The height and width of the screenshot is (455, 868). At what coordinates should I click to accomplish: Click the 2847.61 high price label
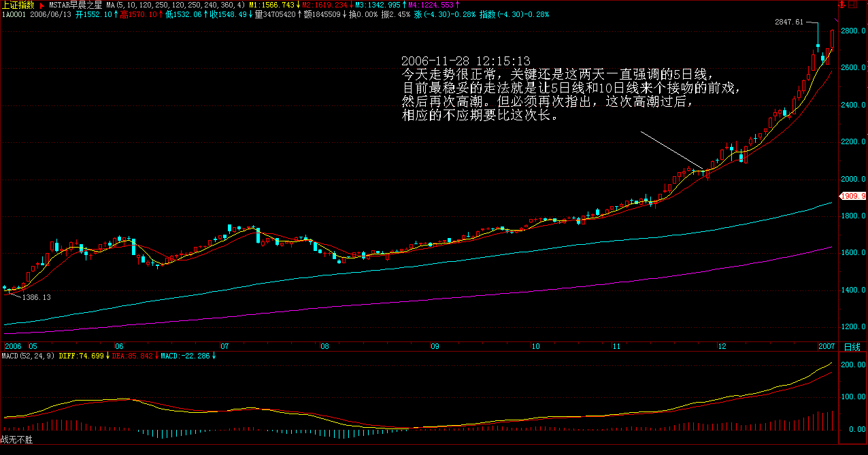click(788, 22)
